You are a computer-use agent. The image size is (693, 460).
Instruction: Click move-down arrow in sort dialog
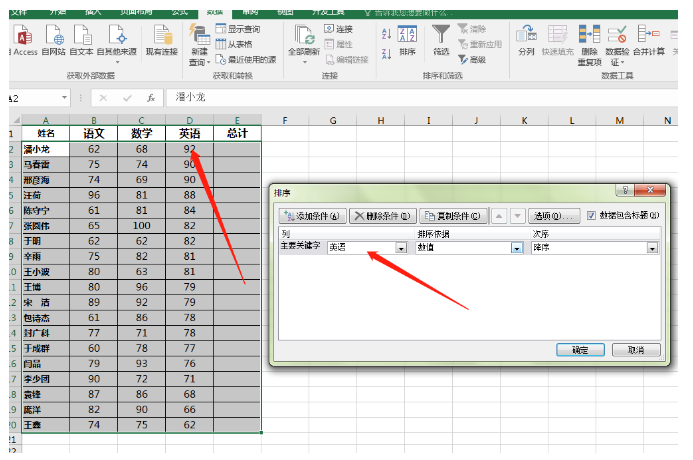point(518,216)
